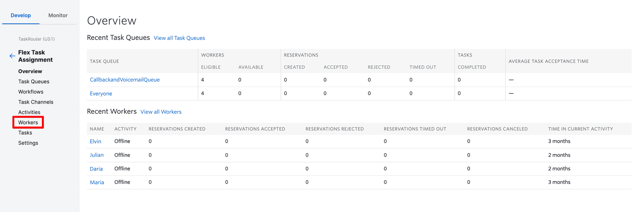This screenshot has width=644, height=212.
Task: Open the Everyone task queue
Action: [x=101, y=94]
